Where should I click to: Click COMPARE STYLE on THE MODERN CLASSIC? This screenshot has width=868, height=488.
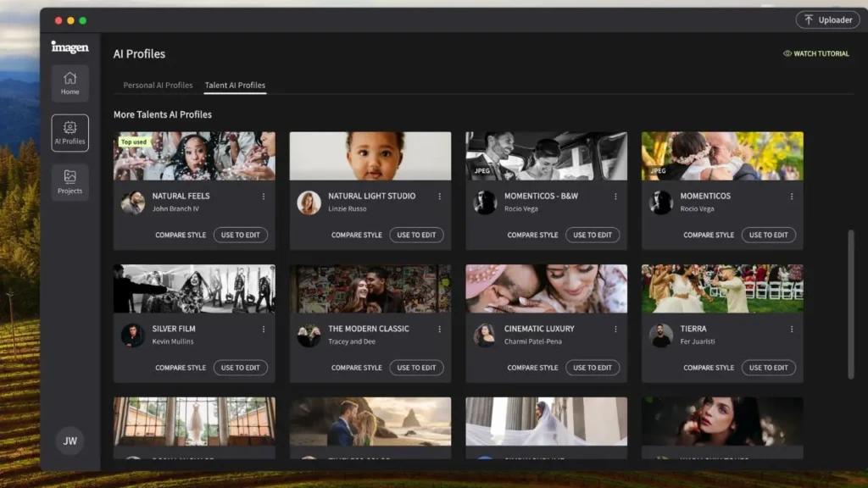click(356, 367)
